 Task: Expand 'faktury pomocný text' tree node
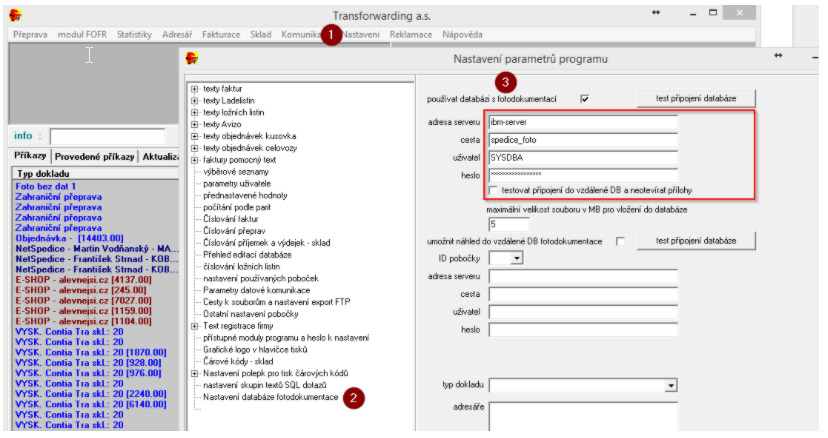(x=193, y=160)
